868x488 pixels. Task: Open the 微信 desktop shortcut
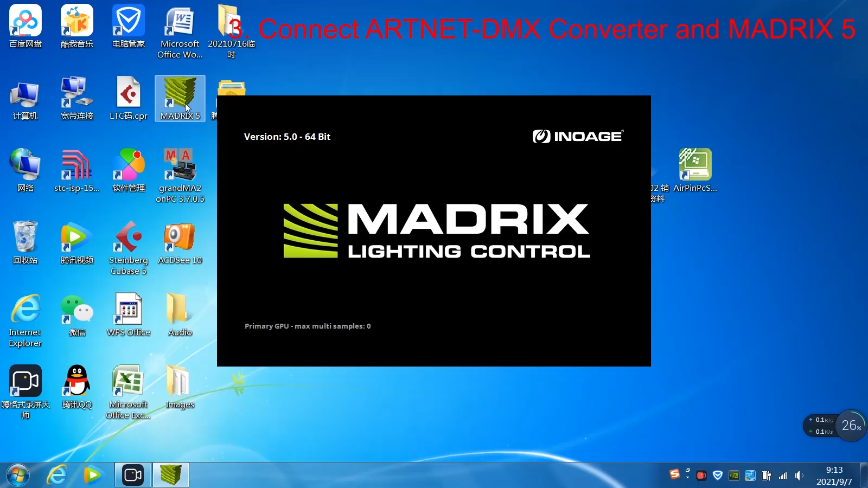[x=77, y=315]
